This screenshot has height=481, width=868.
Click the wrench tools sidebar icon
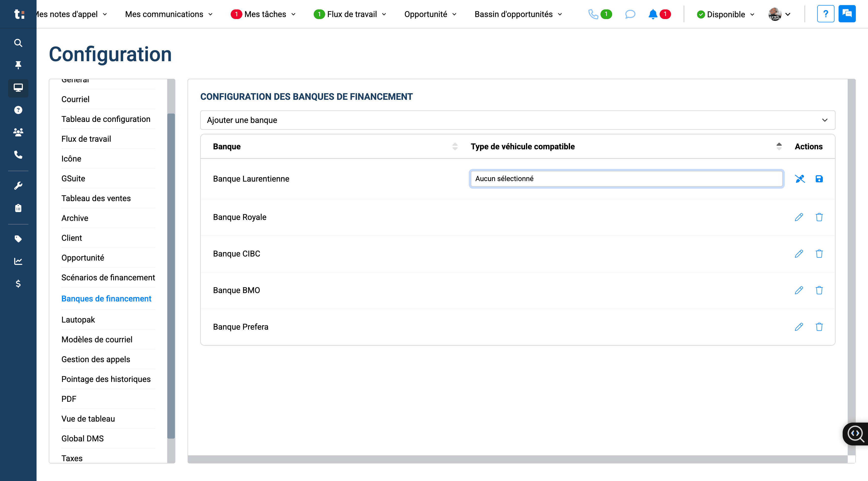click(18, 185)
